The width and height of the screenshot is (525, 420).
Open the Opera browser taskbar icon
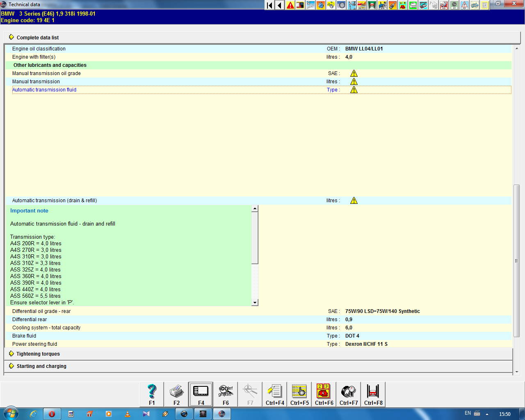coord(52,414)
